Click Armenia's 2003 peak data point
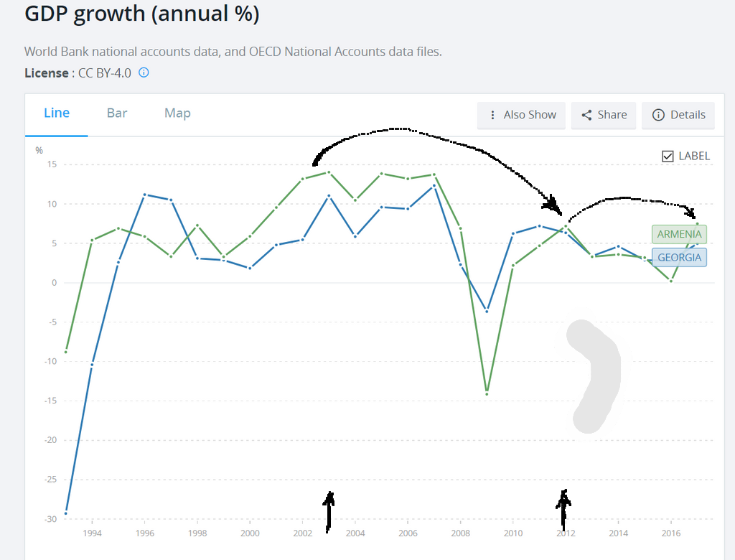Viewport: 735px width, 560px height. click(329, 172)
